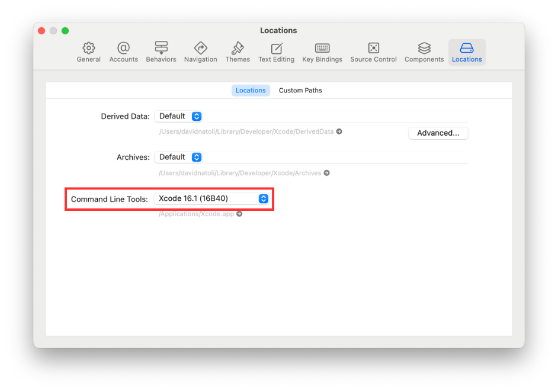
Task: Select the Locations sub-tab
Action: point(251,91)
